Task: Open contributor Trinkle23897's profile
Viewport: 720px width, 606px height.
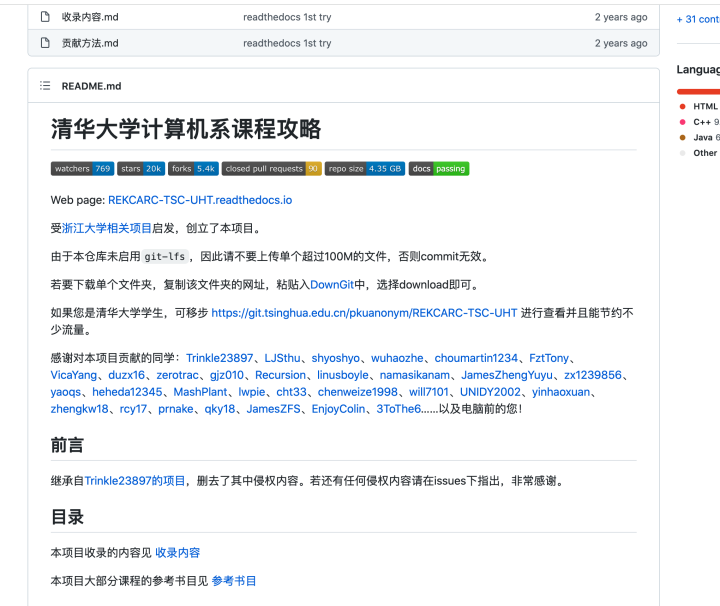Action: pyautogui.click(x=219, y=358)
